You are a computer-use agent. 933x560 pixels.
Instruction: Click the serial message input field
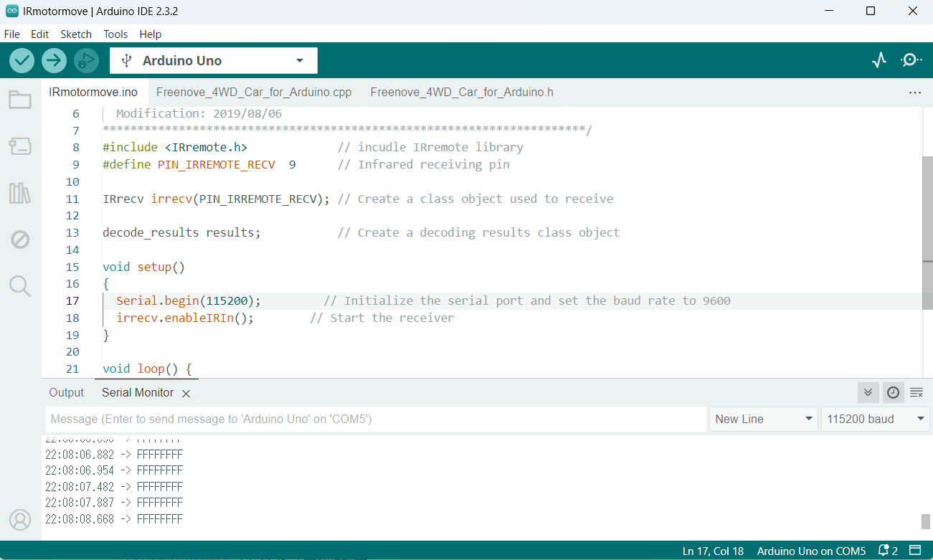pyautogui.click(x=376, y=419)
